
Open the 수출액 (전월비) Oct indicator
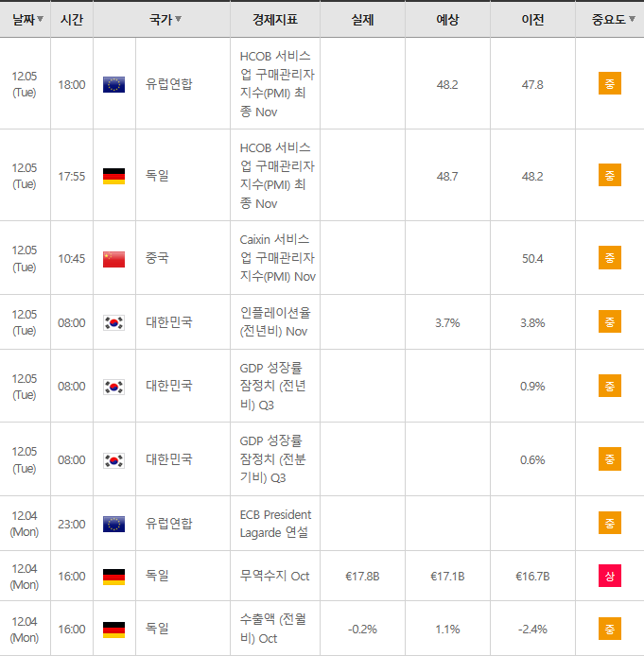pos(273,629)
